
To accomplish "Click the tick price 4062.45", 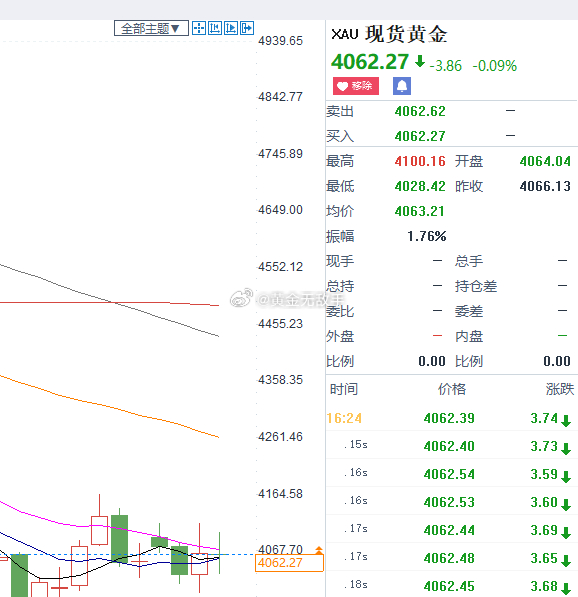I will pos(449,586).
